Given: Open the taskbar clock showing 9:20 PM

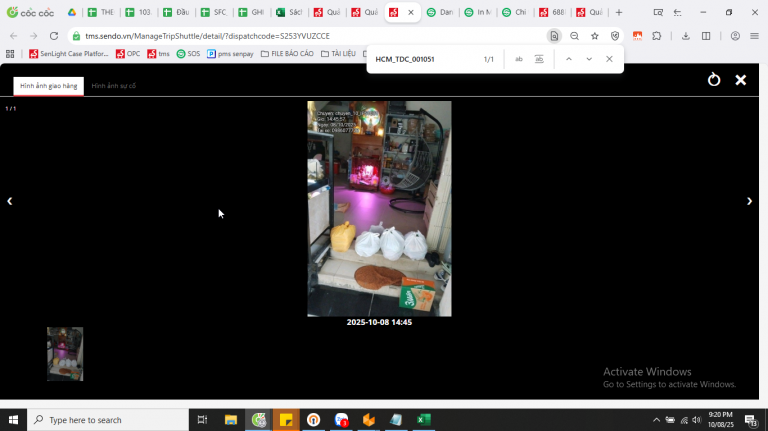Looking at the screenshot, I should (720, 420).
